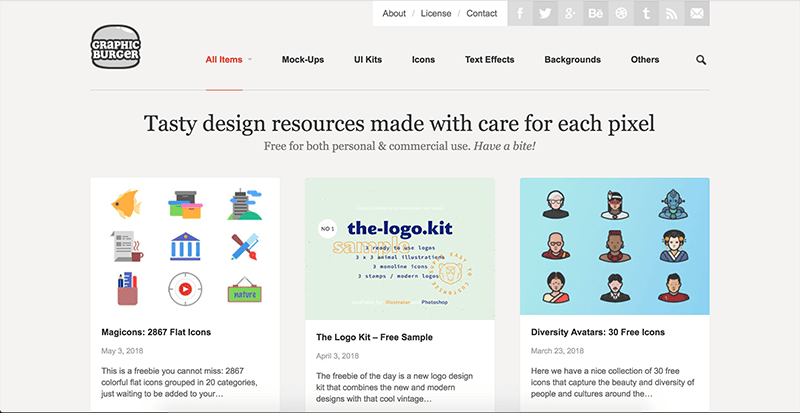Open the License page link
Screen dimensions: 800x413
point(436,13)
